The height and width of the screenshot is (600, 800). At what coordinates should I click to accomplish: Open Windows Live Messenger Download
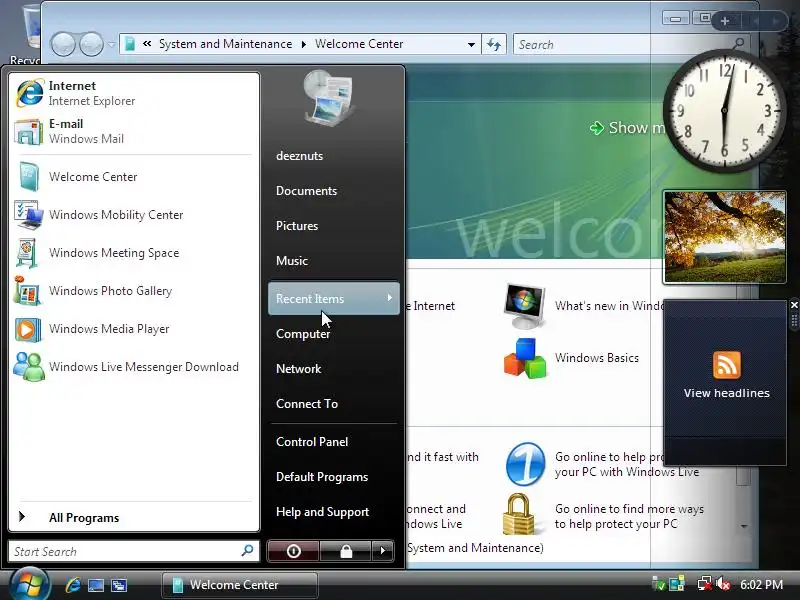click(134, 367)
